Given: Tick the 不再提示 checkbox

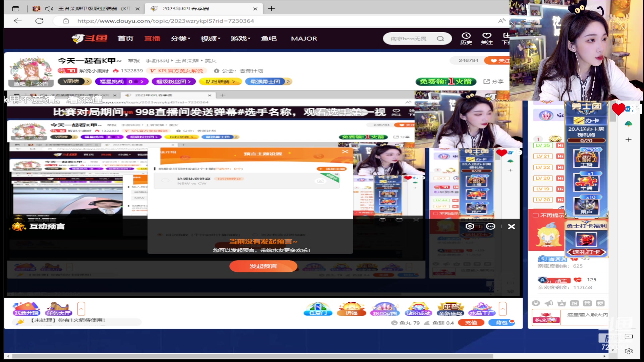Looking at the screenshot, I should coord(536,215).
